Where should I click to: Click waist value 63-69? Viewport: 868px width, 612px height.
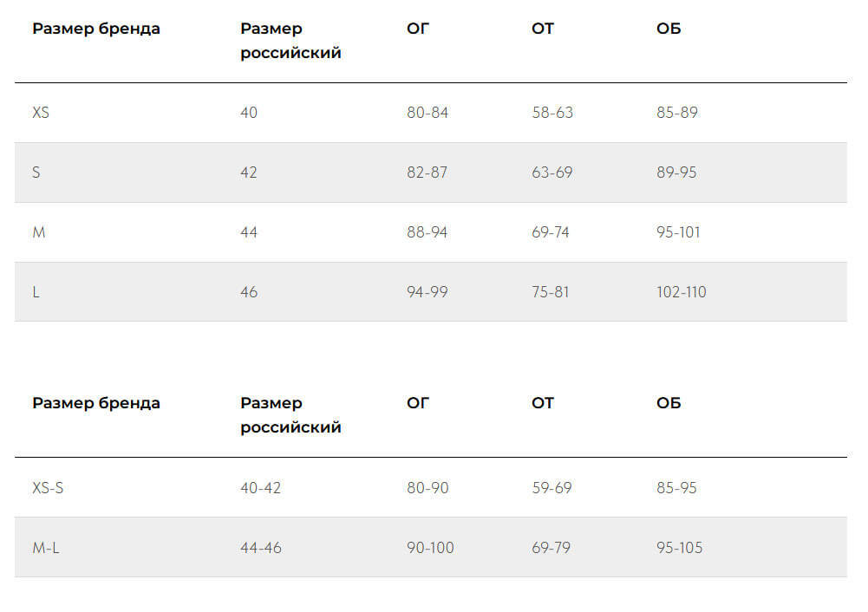(x=552, y=173)
